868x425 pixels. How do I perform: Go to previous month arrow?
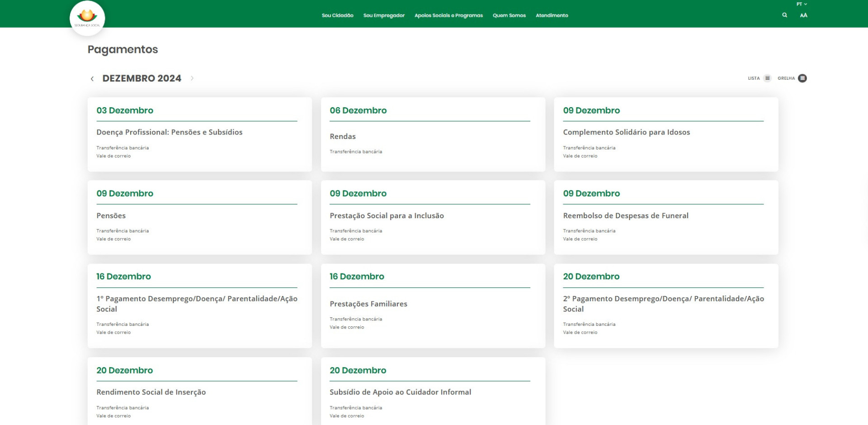coord(92,79)
